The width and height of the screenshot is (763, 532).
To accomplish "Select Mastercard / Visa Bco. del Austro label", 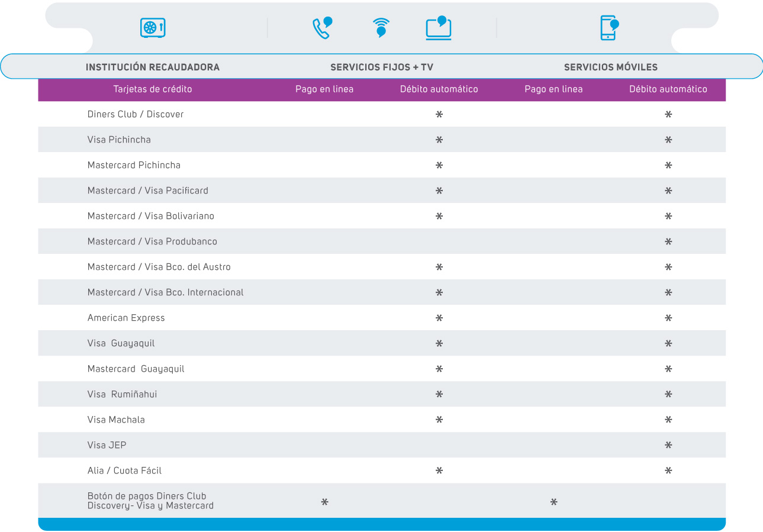I will [159, 267].
